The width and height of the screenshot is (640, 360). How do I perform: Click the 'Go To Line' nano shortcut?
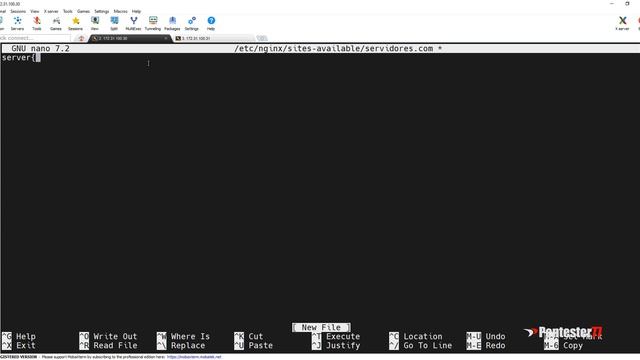[x=421, y=345]
